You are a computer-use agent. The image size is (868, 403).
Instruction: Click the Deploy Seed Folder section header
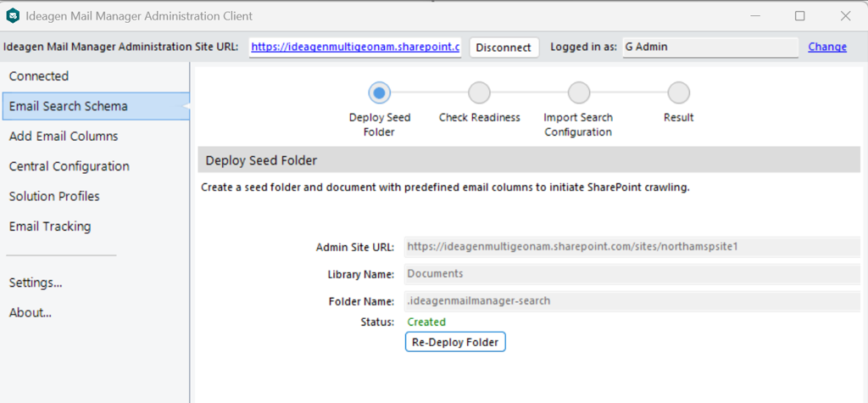(529, 160)
